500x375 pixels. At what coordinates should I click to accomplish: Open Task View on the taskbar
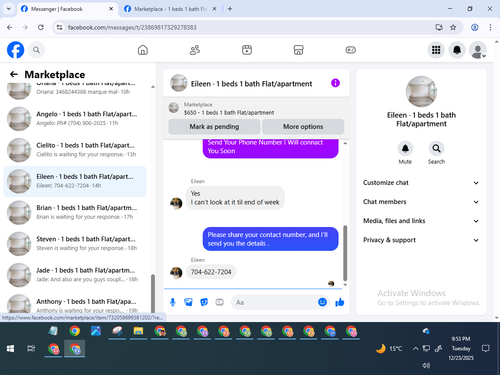pos(31,349)
